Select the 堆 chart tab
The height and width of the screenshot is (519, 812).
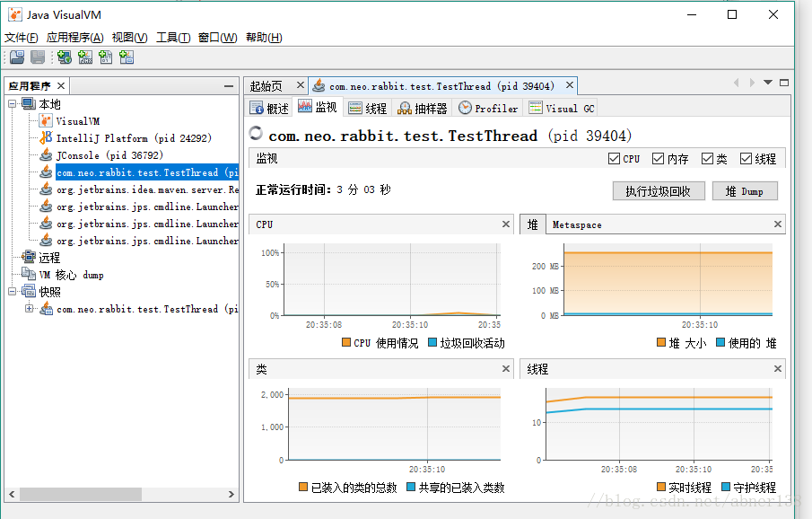(x=532, y=224)
